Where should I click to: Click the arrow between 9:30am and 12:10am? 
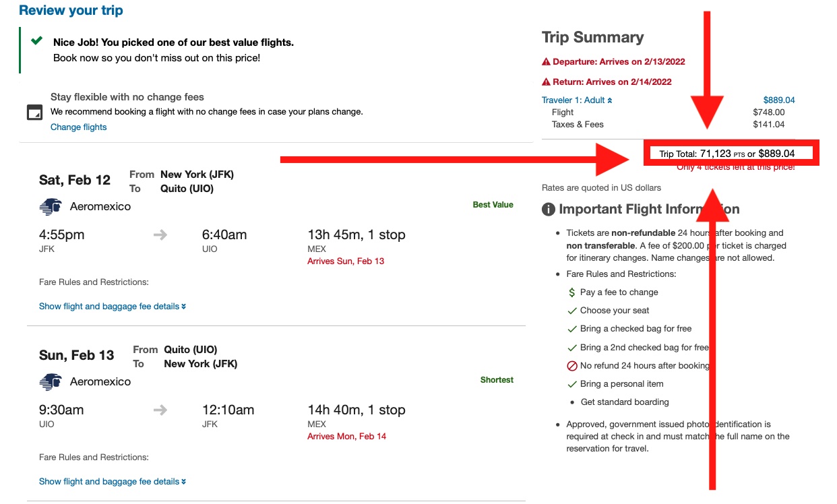(160, 410)
